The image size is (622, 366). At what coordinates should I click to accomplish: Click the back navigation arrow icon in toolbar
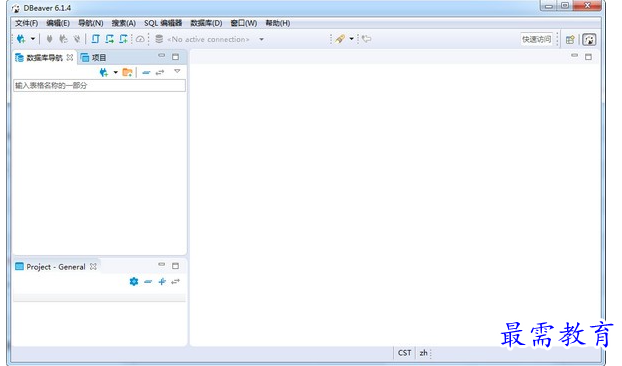tap(367, 39)
